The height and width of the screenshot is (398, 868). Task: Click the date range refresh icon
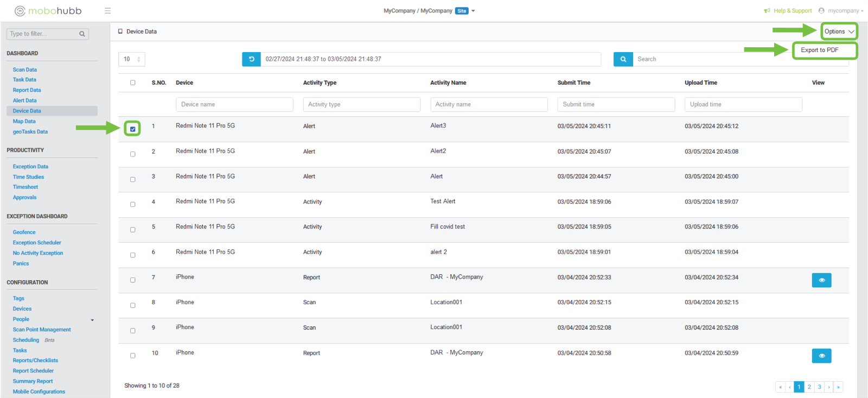pyautogui.click(x=251, y=59)
